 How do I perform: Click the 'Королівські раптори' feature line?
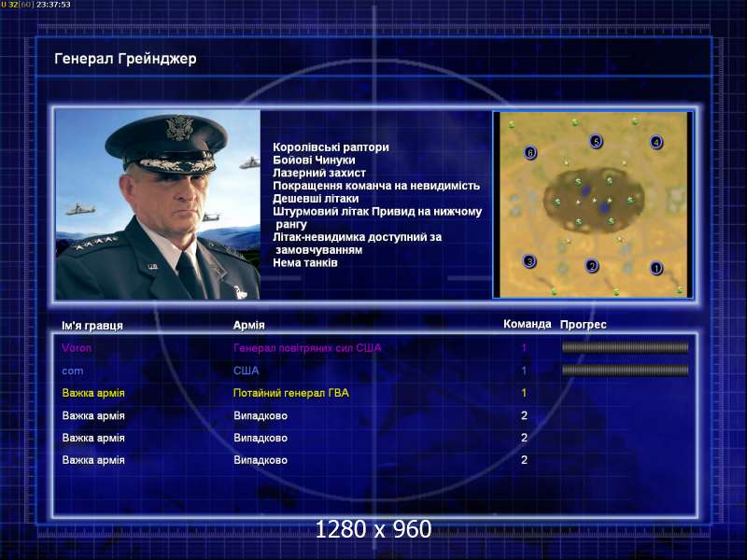click(331, 147)
